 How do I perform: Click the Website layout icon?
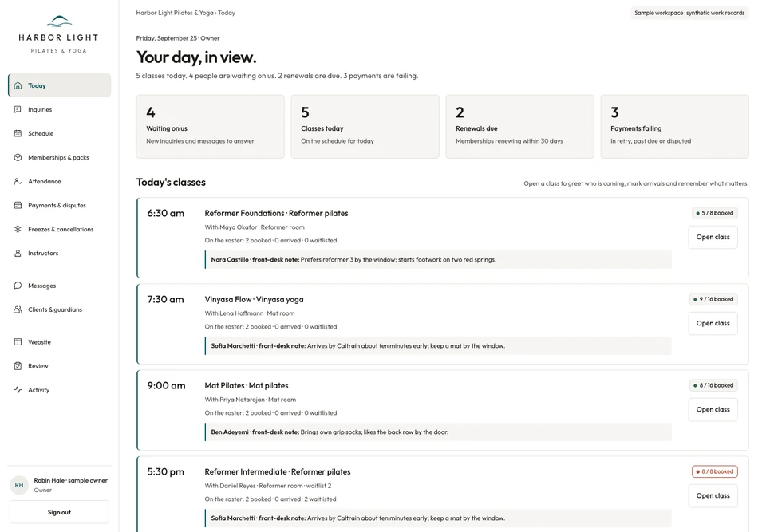tap(18, 342)
